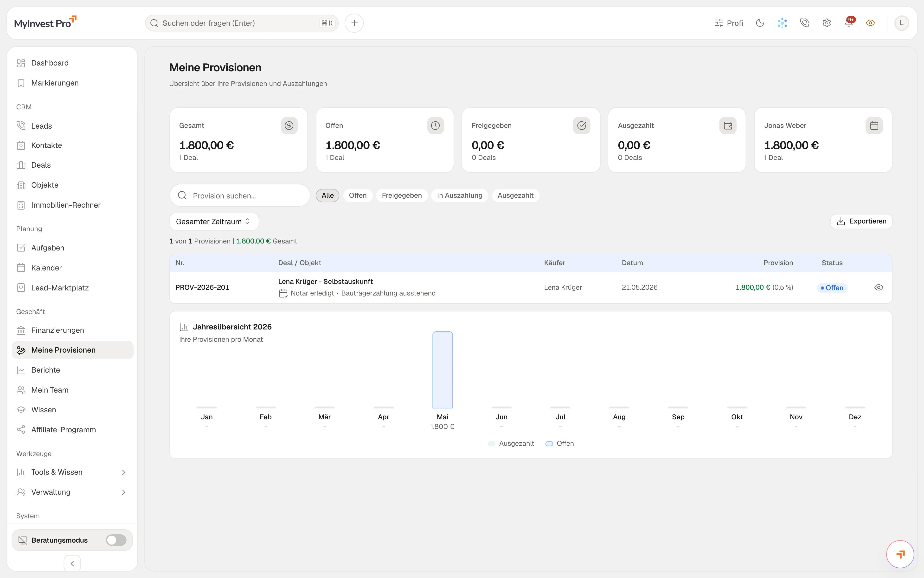Open the Gesamter Zeitraum dropdown

coord(214,222)
